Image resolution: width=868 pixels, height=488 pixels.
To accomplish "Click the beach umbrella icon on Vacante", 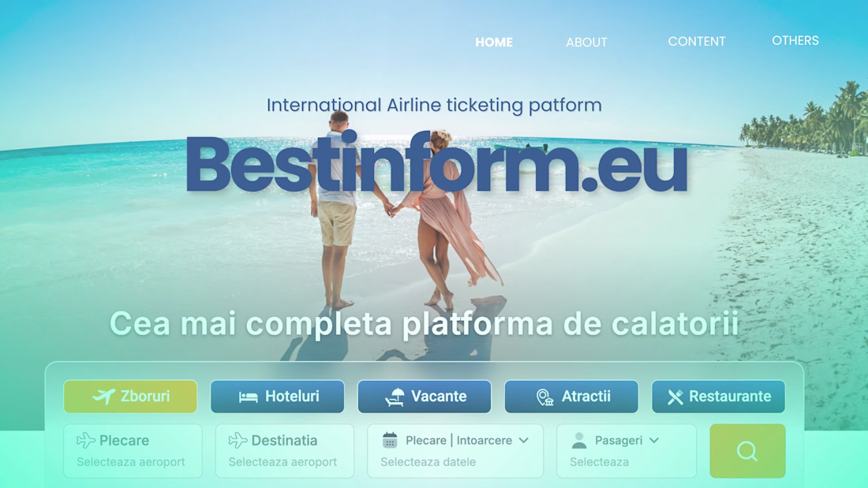I will point(395,397).
